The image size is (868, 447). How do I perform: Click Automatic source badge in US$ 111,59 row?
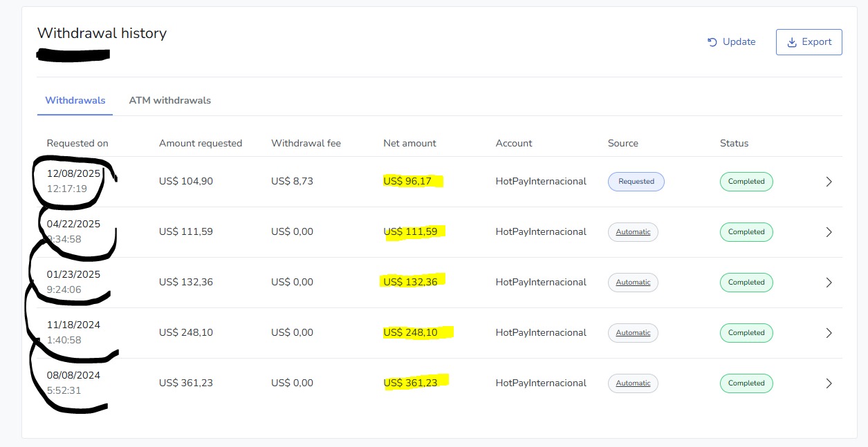633,232
